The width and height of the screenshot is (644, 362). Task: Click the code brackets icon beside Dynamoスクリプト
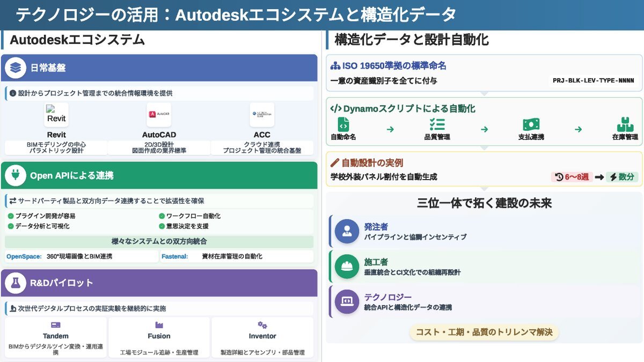336,108
